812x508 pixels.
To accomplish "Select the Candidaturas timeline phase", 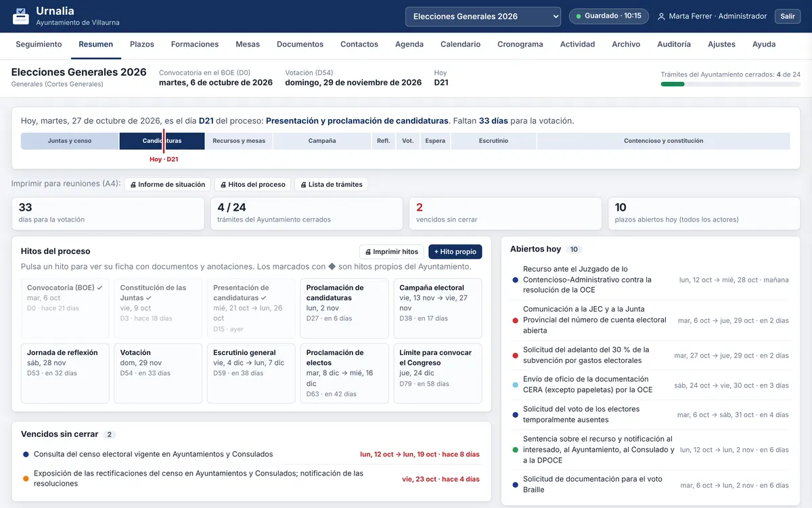I will pos(162,141).
